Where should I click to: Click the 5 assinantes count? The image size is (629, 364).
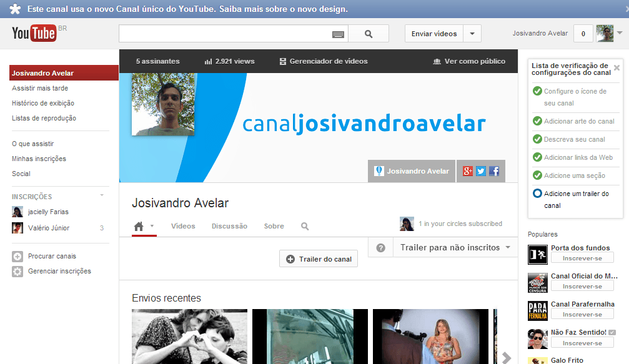(157, 61)
